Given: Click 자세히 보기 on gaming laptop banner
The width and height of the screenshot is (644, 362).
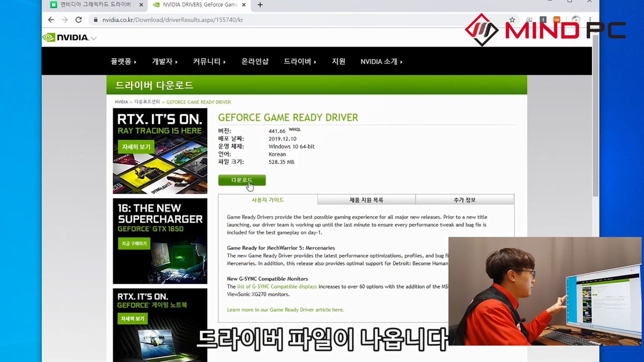Looking at the screenshot, I should [132, 318].
